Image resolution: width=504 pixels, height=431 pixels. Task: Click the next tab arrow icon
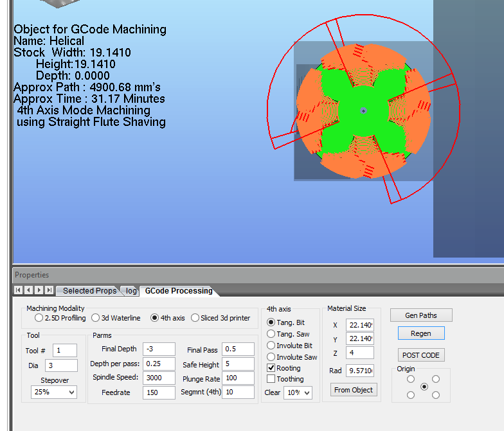coord(39,290)
